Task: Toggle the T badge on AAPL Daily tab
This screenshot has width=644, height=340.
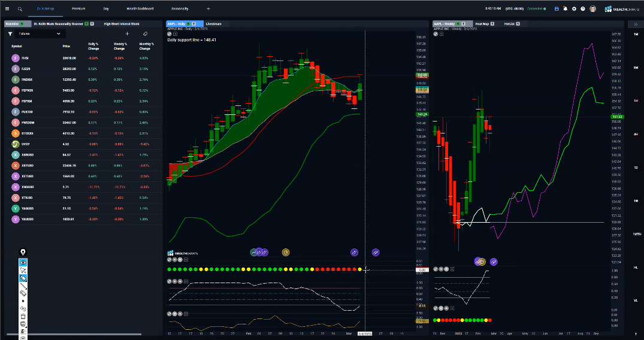Action: click(x=194, y=24)
